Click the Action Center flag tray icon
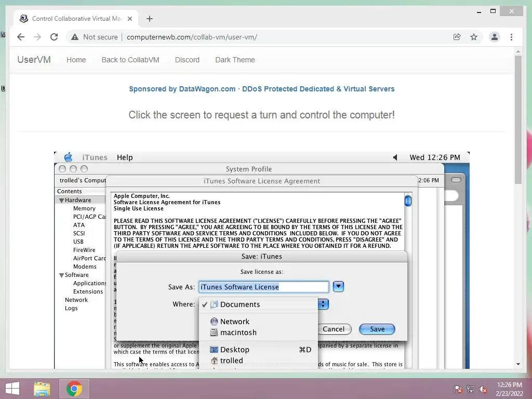Viewport: 532px width, 399px height. tap(458, 389)
